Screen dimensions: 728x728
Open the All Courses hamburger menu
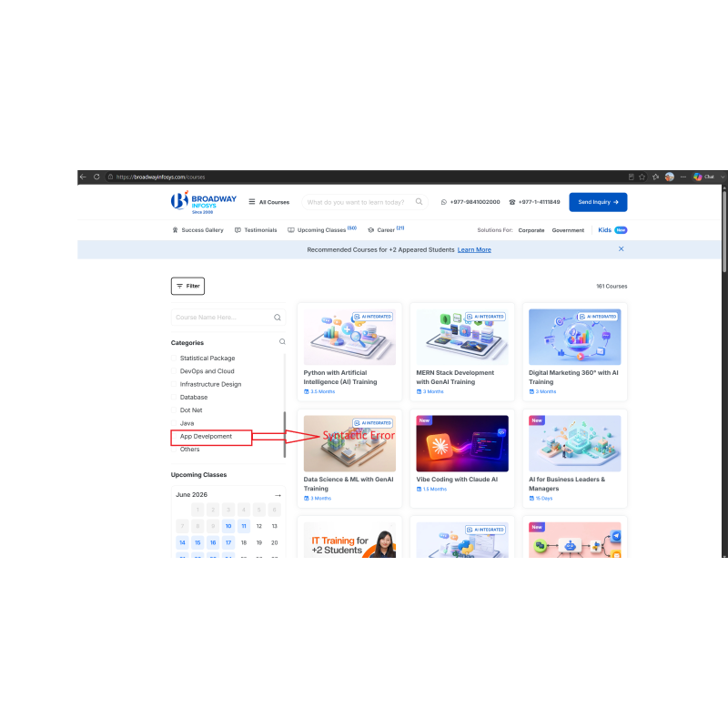pos(252,202)
